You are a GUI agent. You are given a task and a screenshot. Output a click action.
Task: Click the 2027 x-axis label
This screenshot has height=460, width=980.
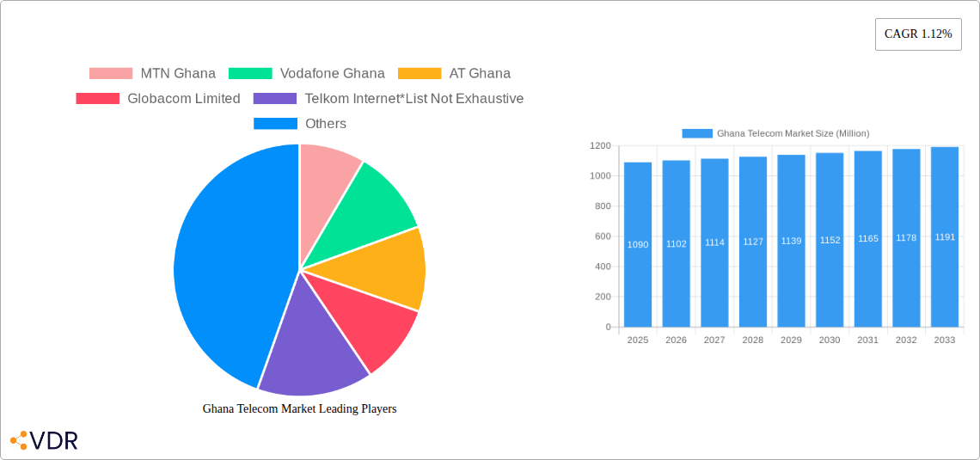pyautogui.click(x=714, y=340)
